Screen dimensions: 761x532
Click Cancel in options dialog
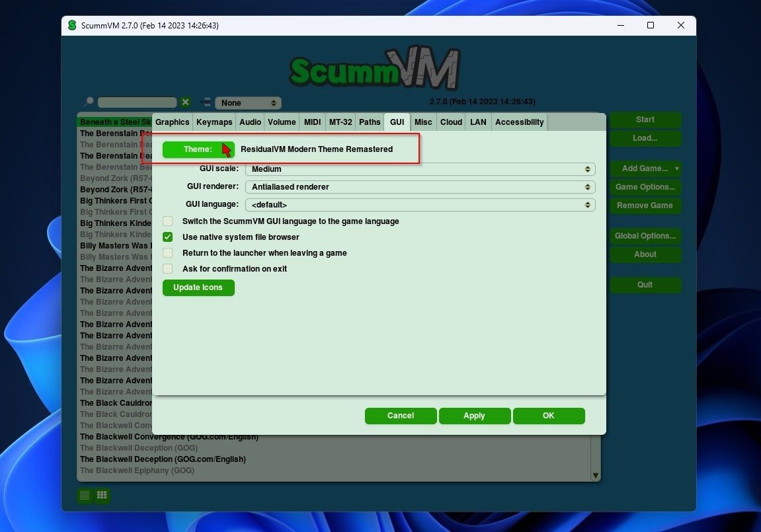(x=401, y=416)
